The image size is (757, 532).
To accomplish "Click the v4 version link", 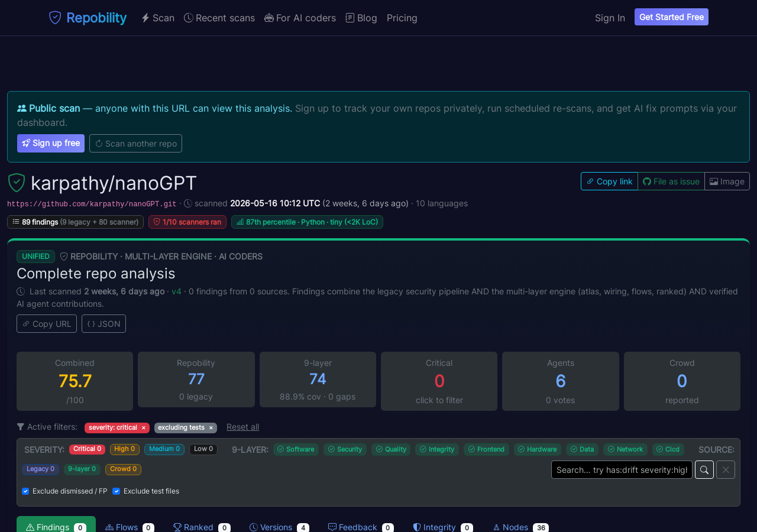I will 176,291.
